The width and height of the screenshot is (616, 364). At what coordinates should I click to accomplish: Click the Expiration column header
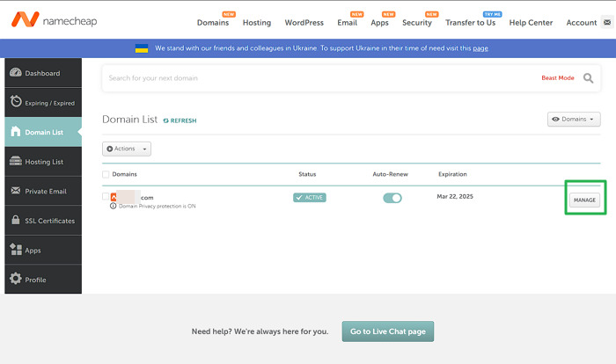[x=452, y=174]
